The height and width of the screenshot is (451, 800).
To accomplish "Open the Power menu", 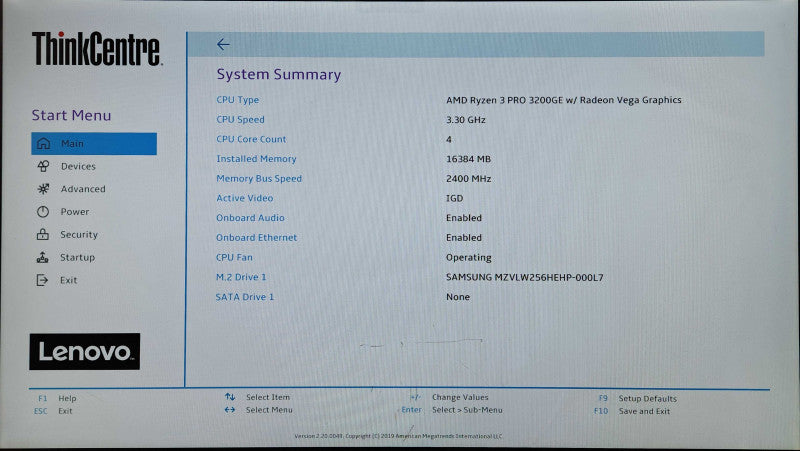I will click(x=74, y=212).
